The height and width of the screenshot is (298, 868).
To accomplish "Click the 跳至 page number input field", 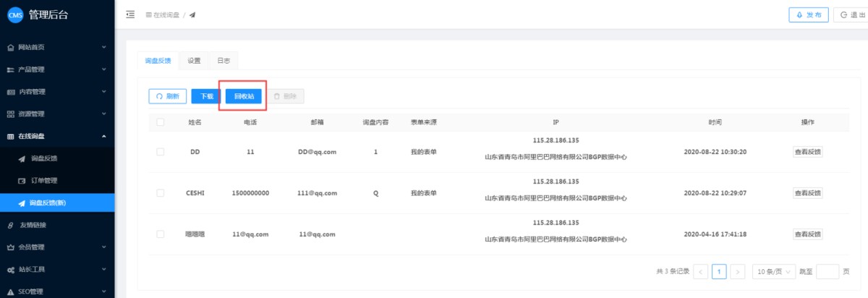I will click(x=827, y=272).
